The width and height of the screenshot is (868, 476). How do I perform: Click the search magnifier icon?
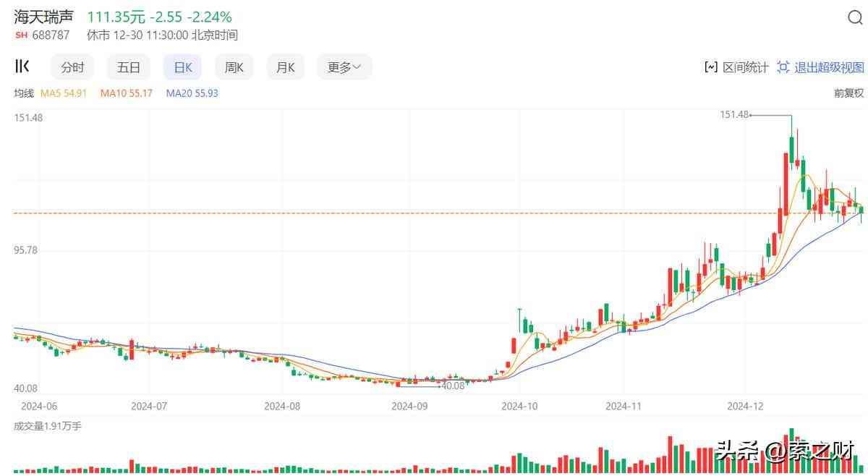pos(854,17)
